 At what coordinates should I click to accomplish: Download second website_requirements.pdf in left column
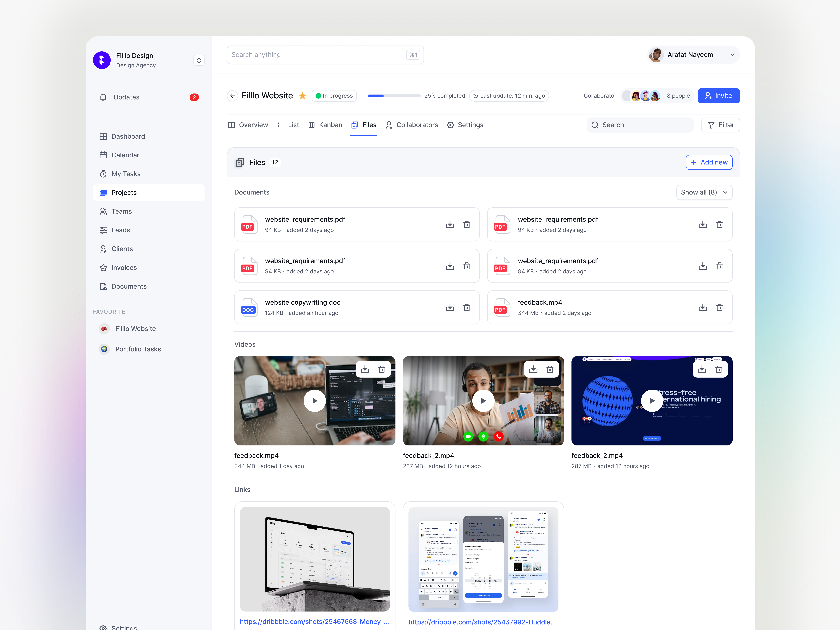click(x=450, y=266)
